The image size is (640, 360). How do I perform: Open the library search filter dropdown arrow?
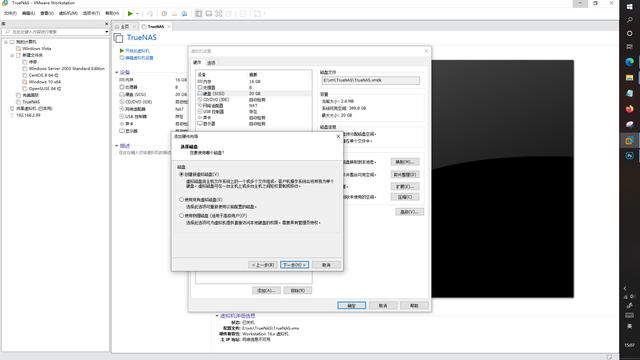tap(107, 32)
